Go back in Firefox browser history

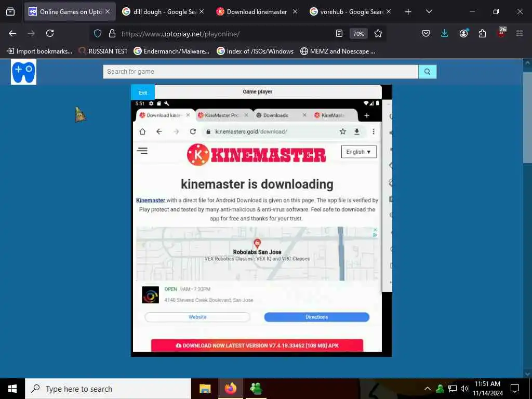(12, 33)
